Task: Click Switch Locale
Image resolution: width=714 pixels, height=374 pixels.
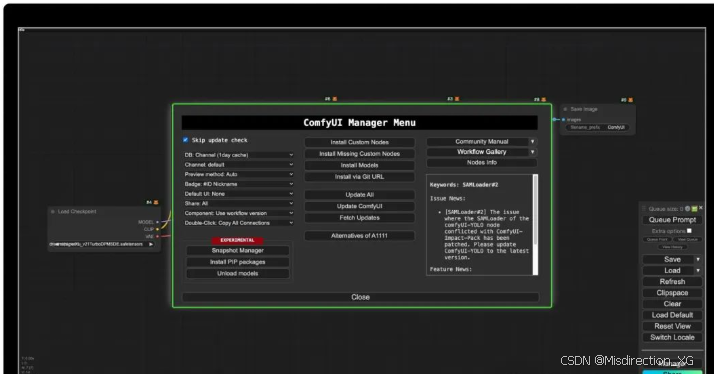Action: point(672,338)
